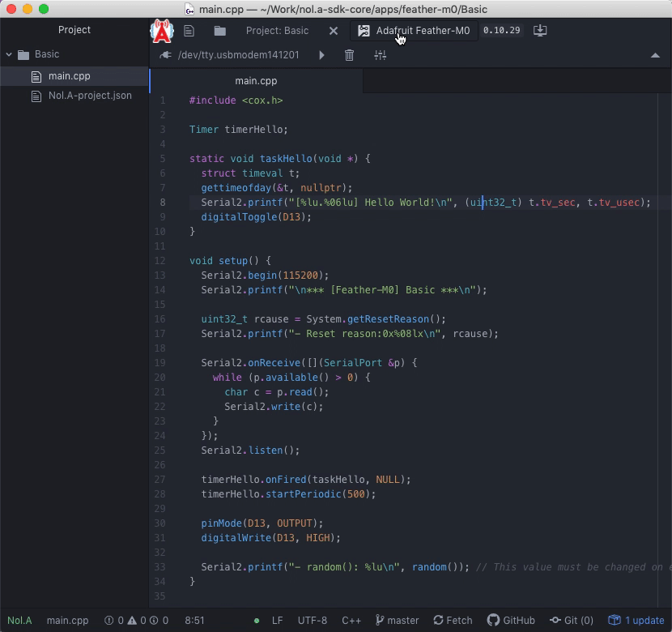The image size is (672, 632).
Task: Click the Project panel header
Action: [x=74, y=30]
